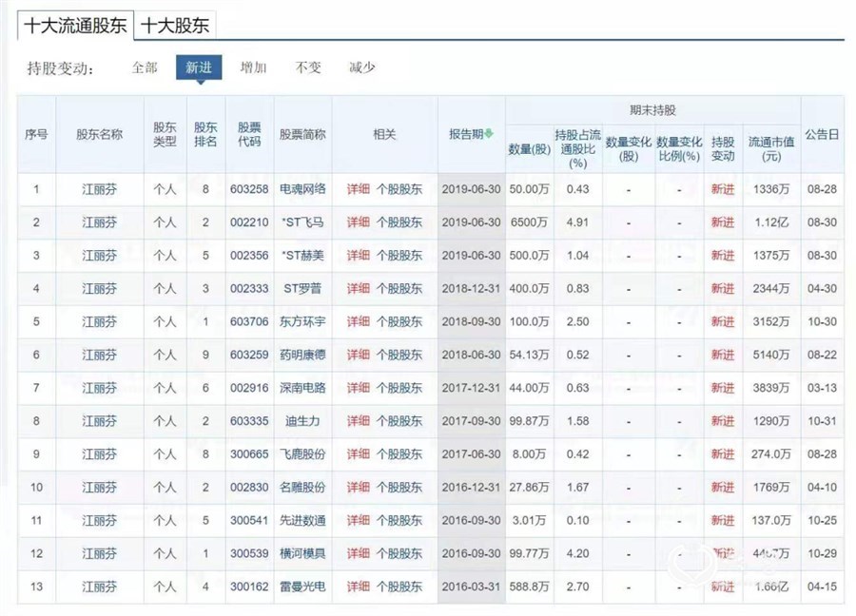Open 详细 link for *ST飞马
This screenshot has height=616, width=856.
pos(359,222)
